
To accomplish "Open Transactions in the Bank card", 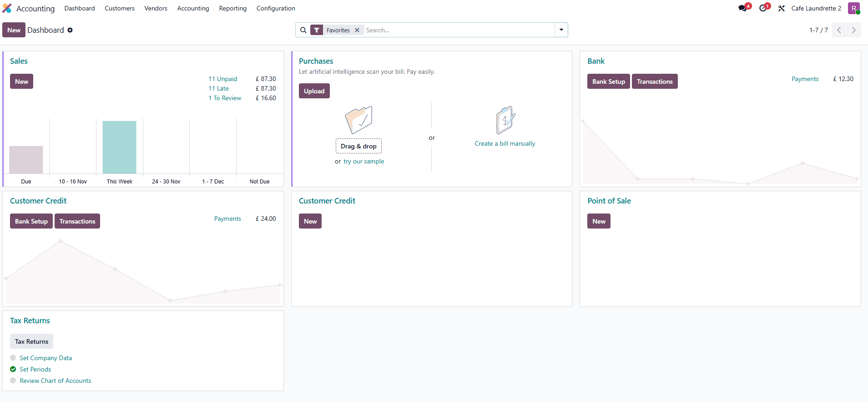I will 655,81.
